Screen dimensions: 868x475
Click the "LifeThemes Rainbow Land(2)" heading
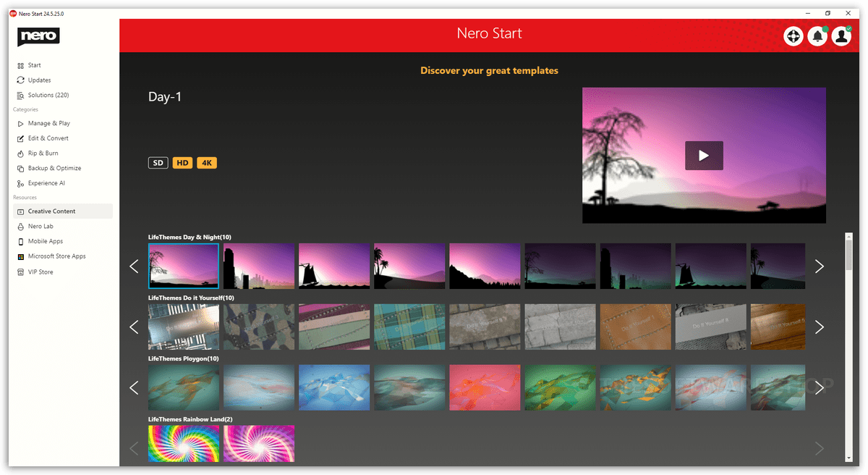(191, 420)
